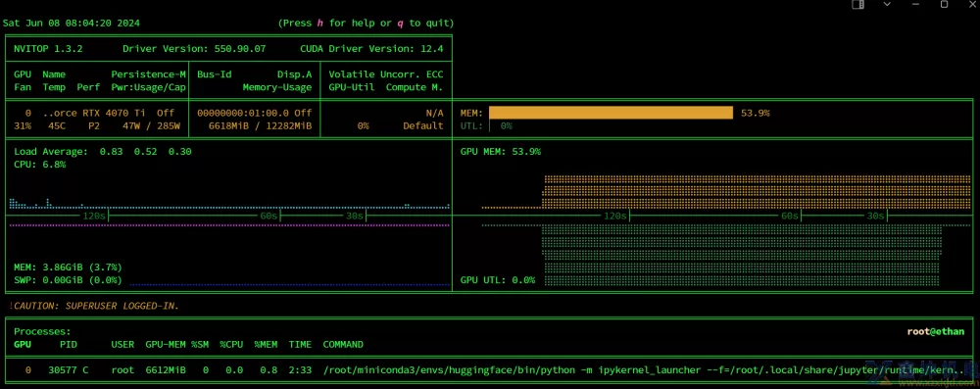Click the temperature value '45C'
The image size is (980, 389).
57,125
